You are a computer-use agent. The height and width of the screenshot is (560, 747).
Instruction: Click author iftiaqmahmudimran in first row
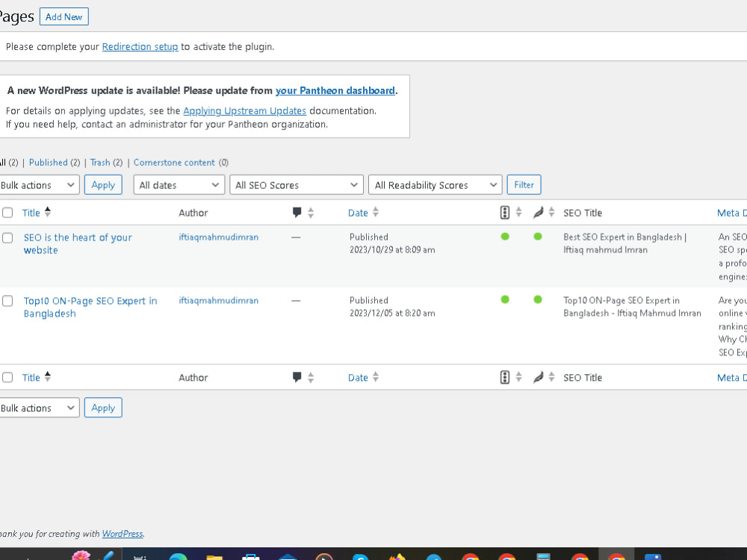219,237
